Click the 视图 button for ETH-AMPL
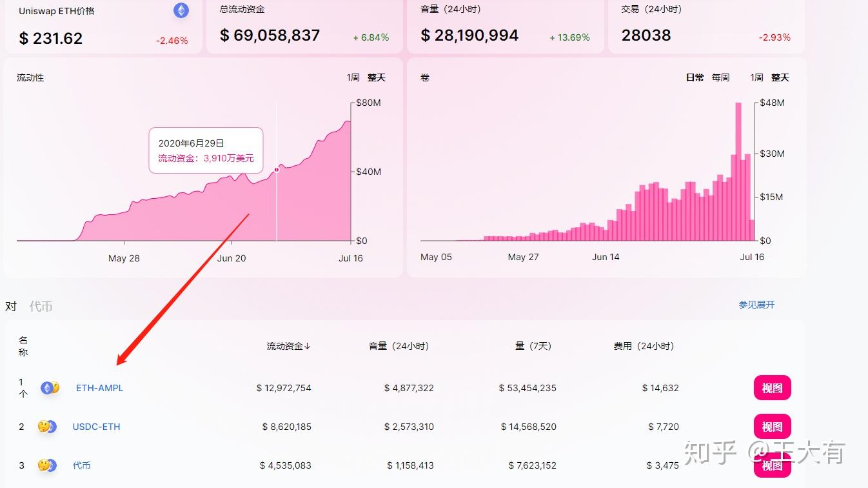Screen dimensions: 868x488 (772, 388)
